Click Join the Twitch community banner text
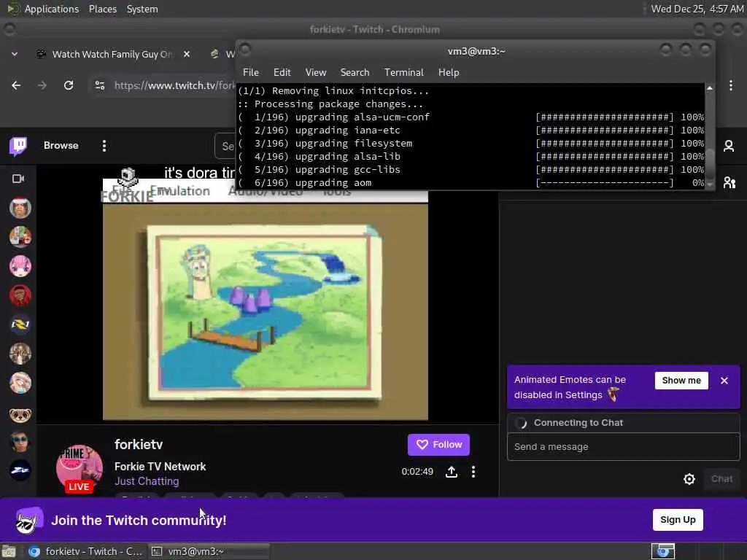The height and width of the screenshot is (560, 747). coord(139,520)
